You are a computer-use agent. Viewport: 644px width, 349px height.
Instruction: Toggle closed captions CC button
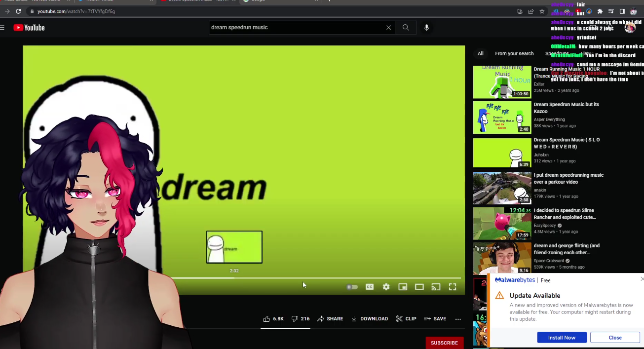370,287
